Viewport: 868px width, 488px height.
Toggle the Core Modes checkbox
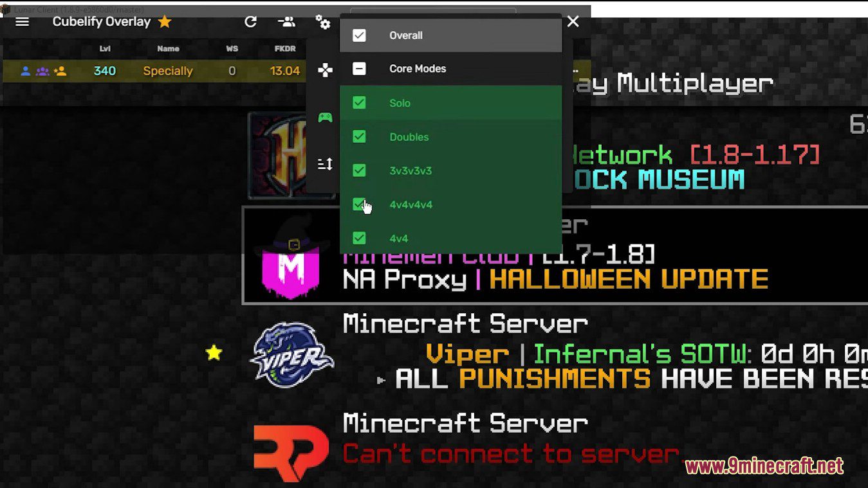359,69
